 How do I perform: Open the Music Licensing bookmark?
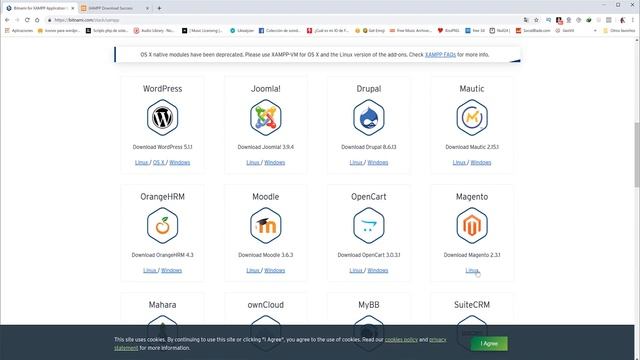click(x=202, y=31)
